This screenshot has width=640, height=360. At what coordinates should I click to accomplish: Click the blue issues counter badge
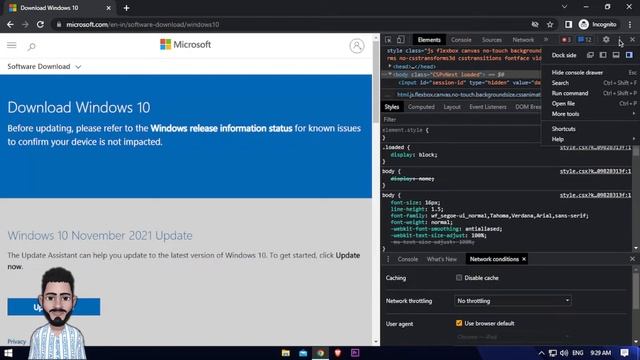pyautogui.click(x=584, y=40)
